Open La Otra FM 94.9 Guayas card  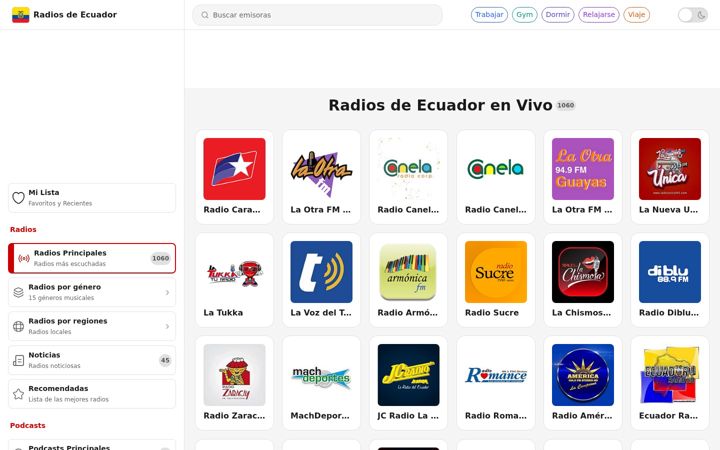[x=583, y=177]
